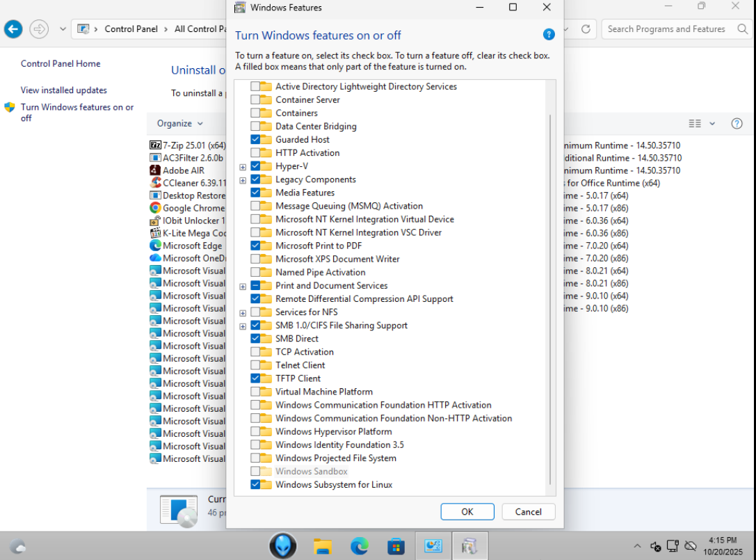Image resolution: width=756 pixels, height=560 pixels.
Task: Uncheck the Media Features checkbox
Action: coord(255,193)
